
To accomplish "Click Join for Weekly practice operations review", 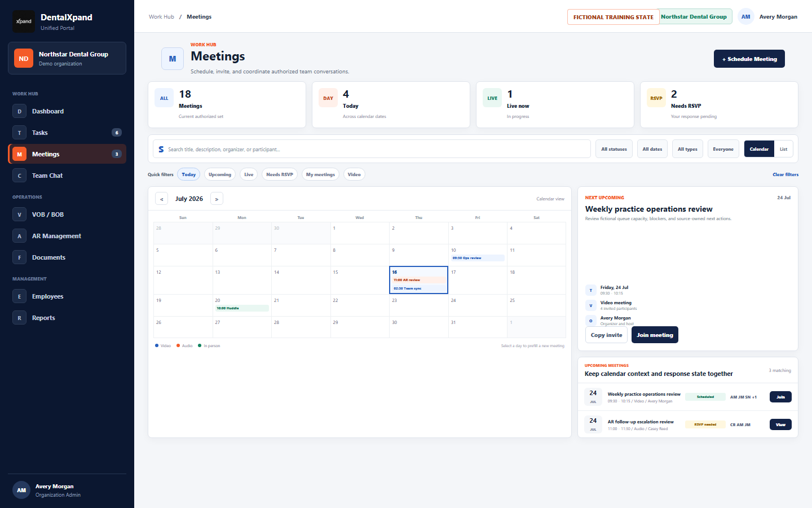I will tap(780, 397).
